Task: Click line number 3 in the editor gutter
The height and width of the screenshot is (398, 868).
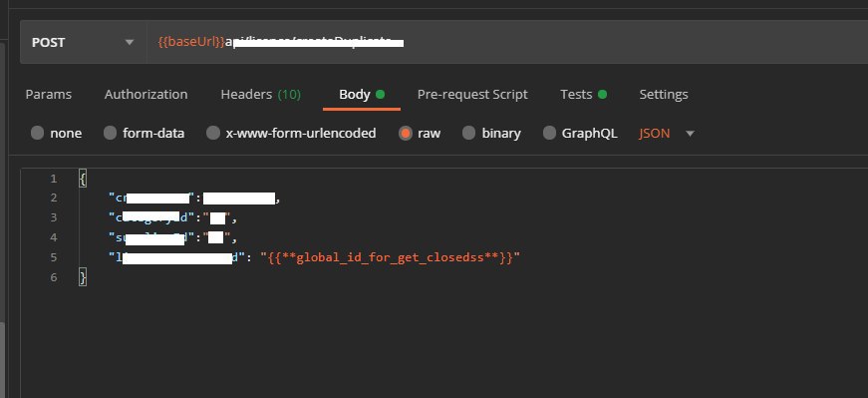Action: (54, 217)
